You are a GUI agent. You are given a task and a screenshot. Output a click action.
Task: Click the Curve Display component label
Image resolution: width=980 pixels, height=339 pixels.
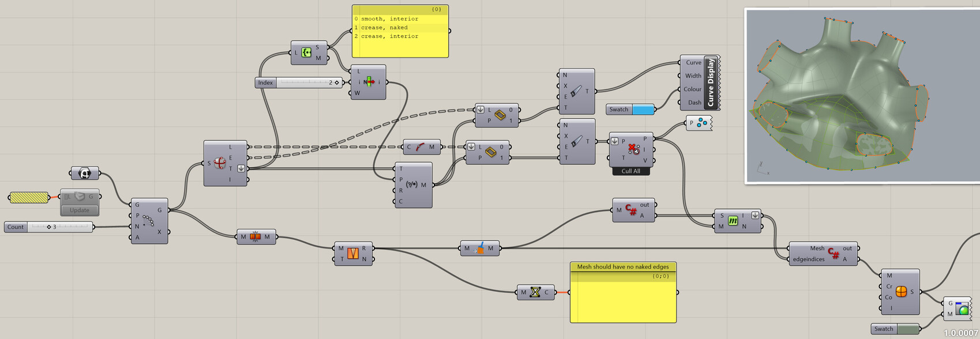pos(711,82)
